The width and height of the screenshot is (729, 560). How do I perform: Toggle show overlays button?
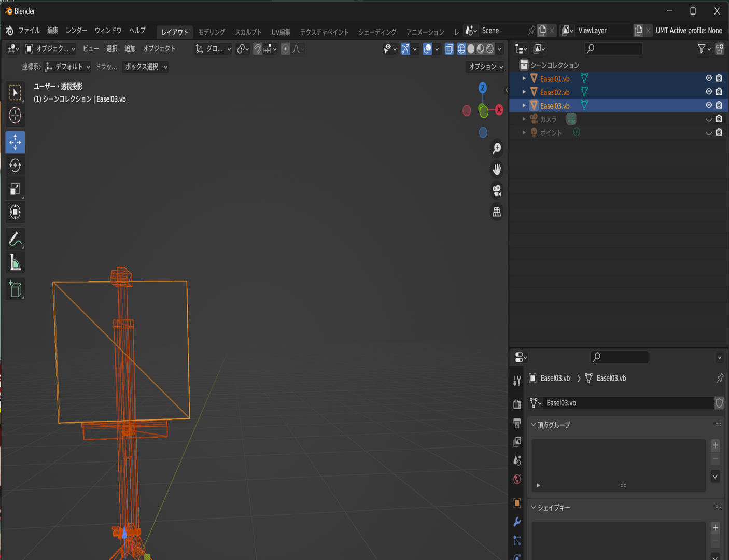pos(427,49)
